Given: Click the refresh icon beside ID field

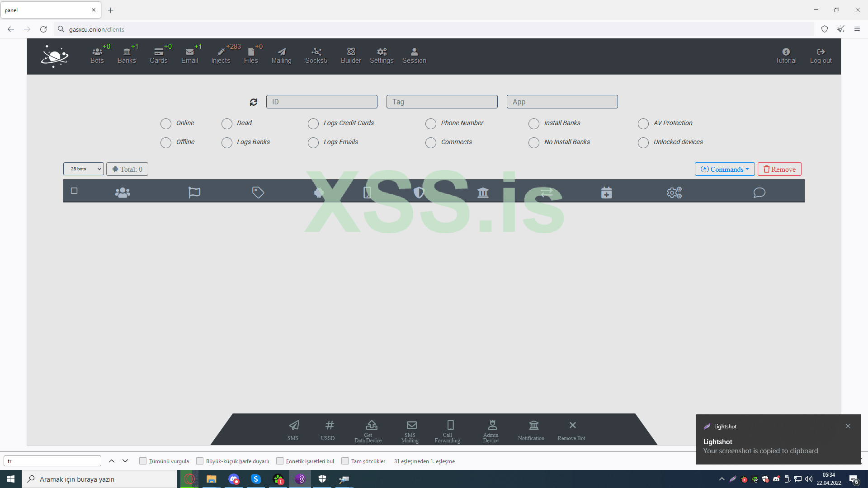Looking at the screenshot, I should (x=254, y=102).
